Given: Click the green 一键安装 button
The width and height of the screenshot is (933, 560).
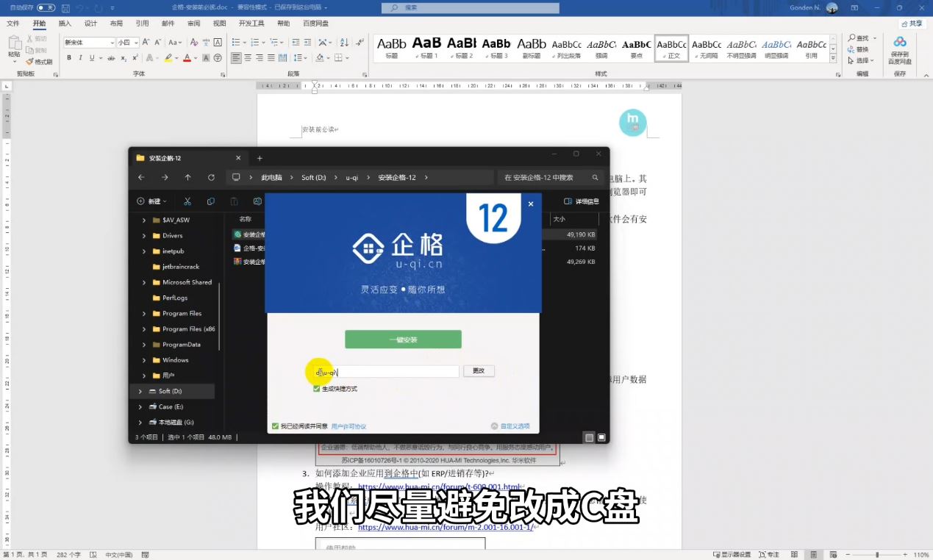Looking at the screenshot, I should click(x=403, y=340).
